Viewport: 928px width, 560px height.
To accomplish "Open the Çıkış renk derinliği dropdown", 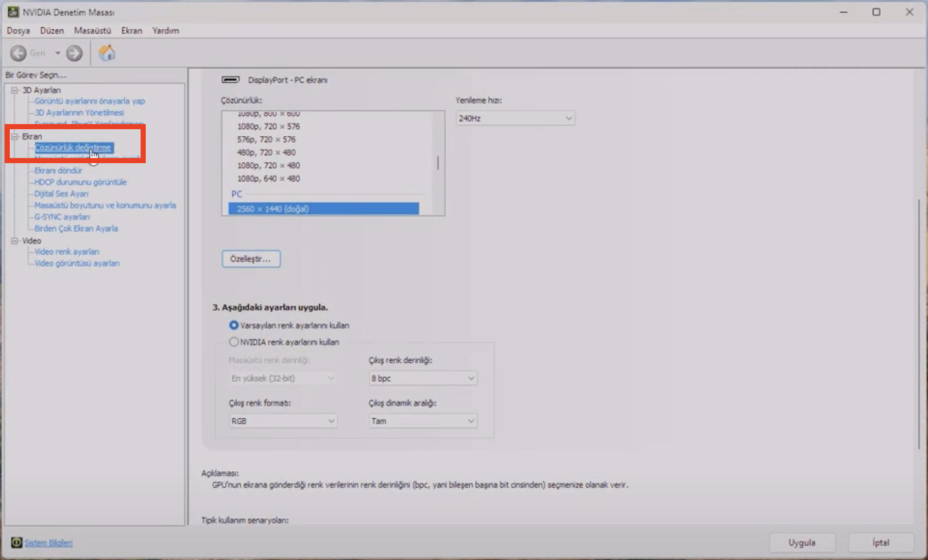I will click(423, 378).
